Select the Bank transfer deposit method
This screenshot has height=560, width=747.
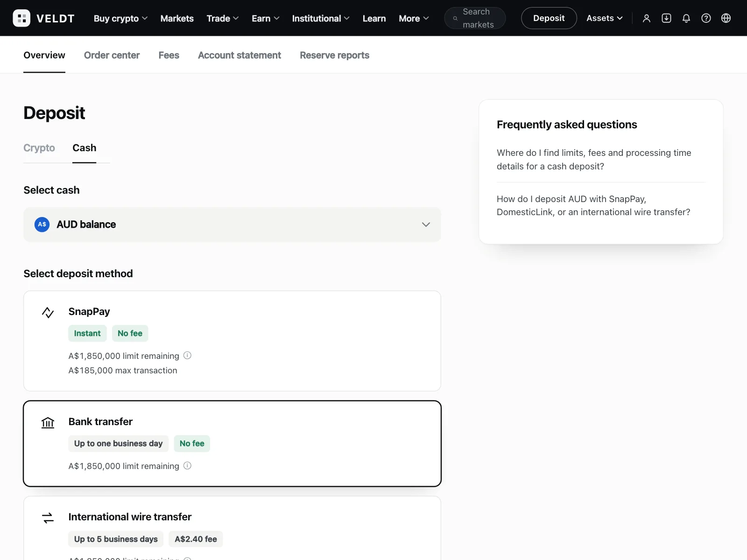pos(232,444)
